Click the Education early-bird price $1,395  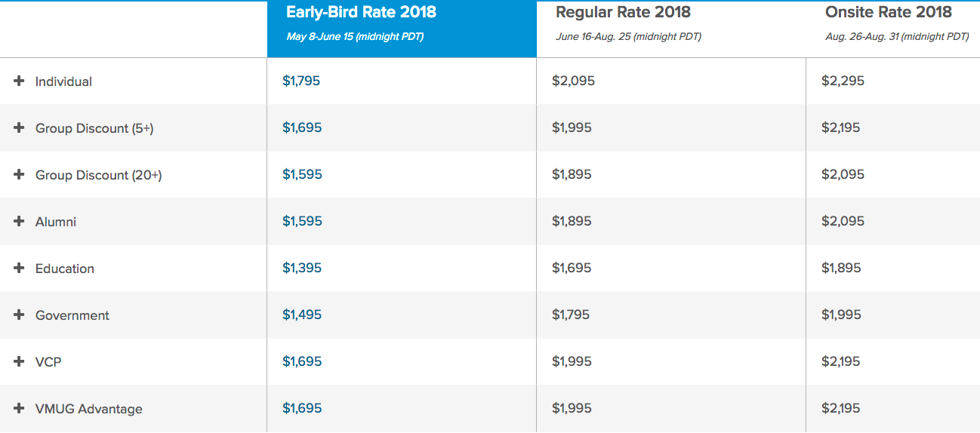pos(302,268)
